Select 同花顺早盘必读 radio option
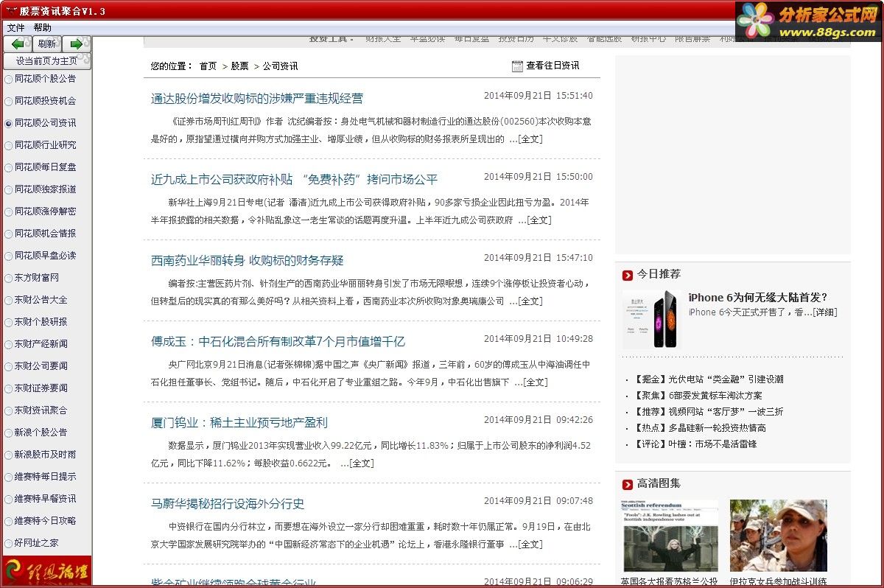884x588 pixels. pos(9,256)
